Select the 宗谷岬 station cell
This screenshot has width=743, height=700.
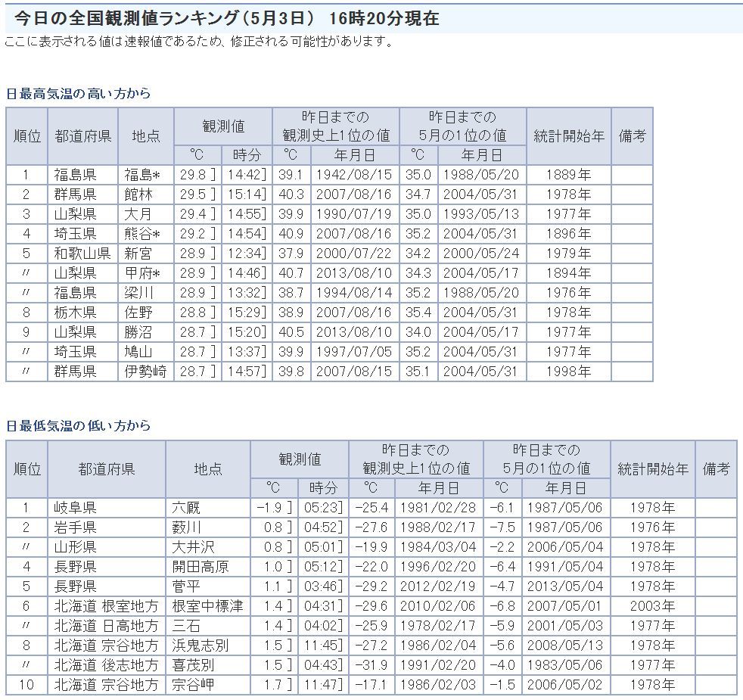[193, 685]
